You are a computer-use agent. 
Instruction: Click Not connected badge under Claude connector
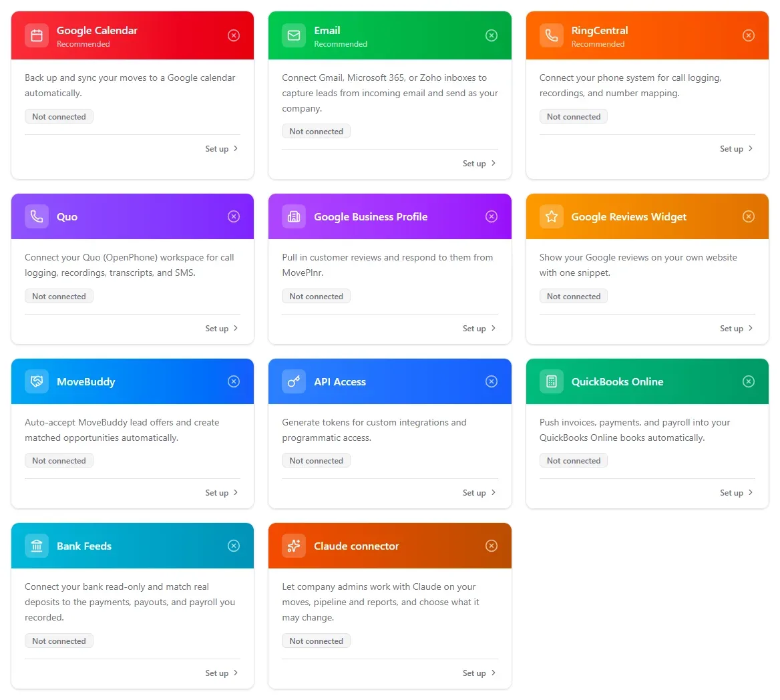(317, 641)
